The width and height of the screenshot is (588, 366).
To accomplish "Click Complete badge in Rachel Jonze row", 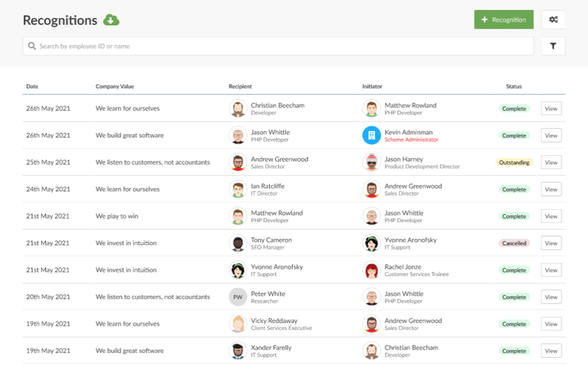I will coord(514,270).
